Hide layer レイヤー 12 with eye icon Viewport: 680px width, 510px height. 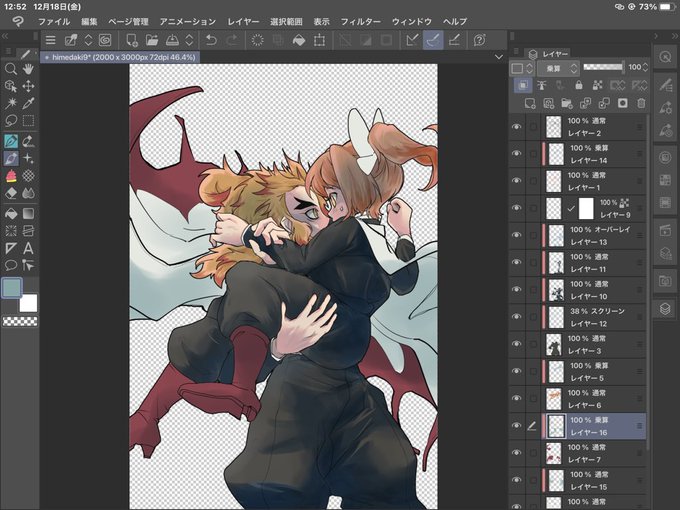516,317
